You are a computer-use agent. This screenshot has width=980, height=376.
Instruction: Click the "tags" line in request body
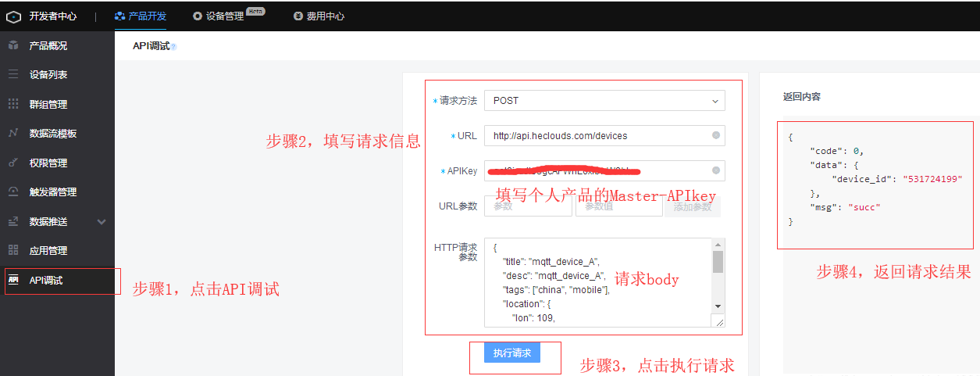[556, 290]
